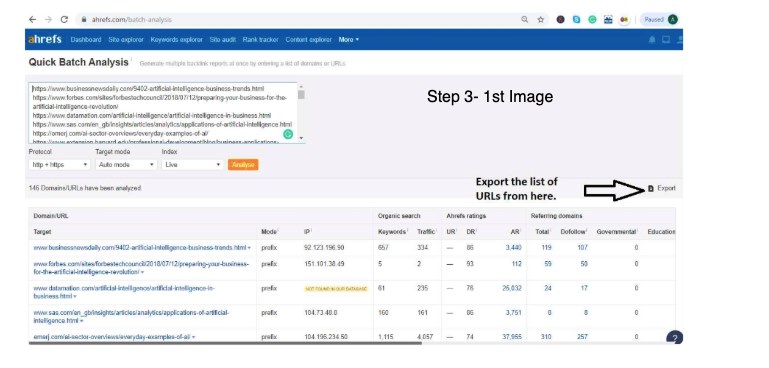Expand dropdown caret next to businessnewsdaily URL
This screenshot has height=368, width=769.
tap(249, 248)
